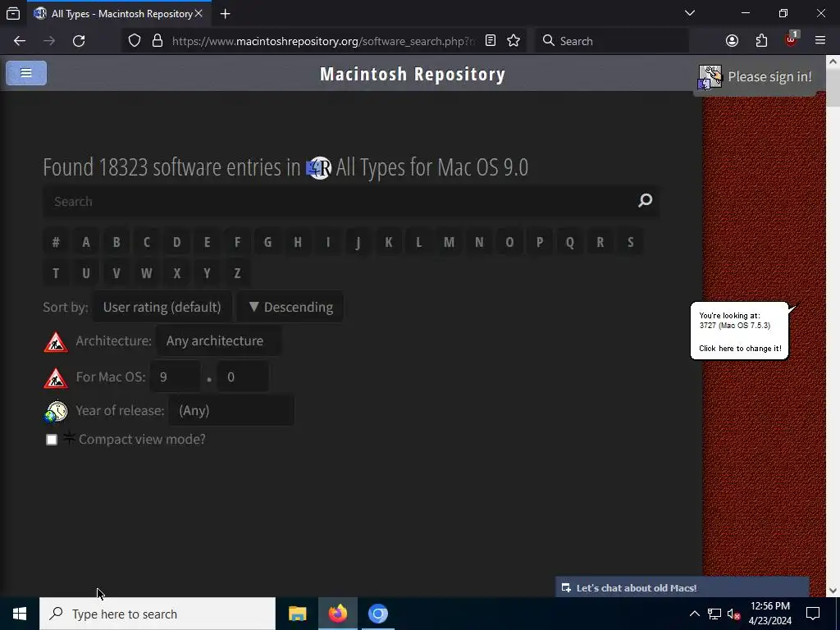The width and height of the screenshot is (840, 630).
Task: Click the Windows Type here to search box
Action: point(157,614)
